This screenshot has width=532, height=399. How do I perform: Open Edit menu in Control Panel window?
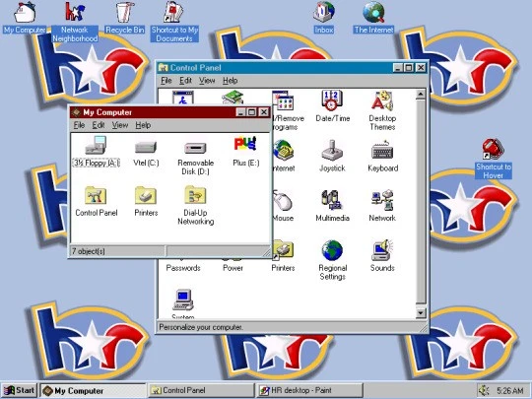tap(185, 81)
